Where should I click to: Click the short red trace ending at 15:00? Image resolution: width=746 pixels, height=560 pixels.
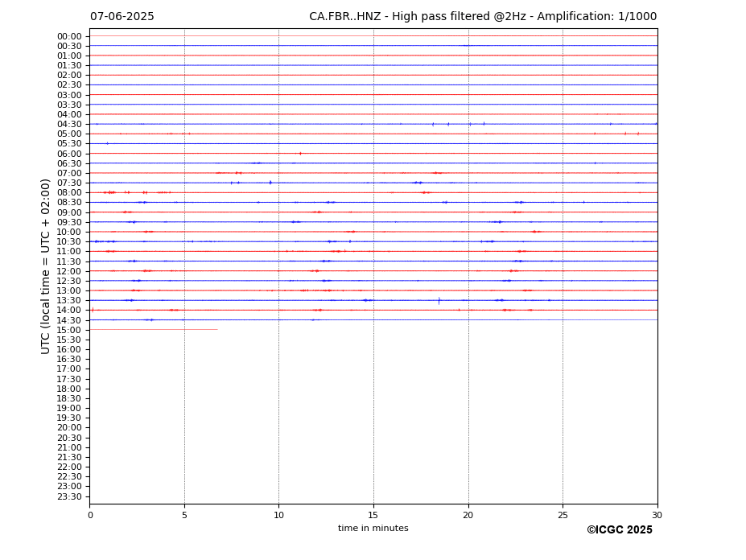[154, 330]
